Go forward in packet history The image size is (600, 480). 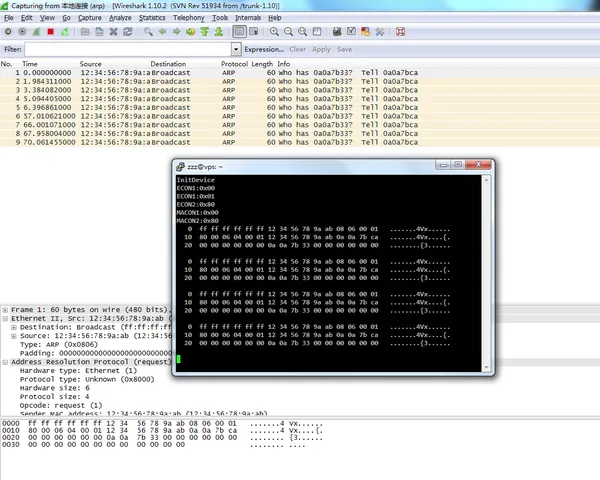click(176, 32)
